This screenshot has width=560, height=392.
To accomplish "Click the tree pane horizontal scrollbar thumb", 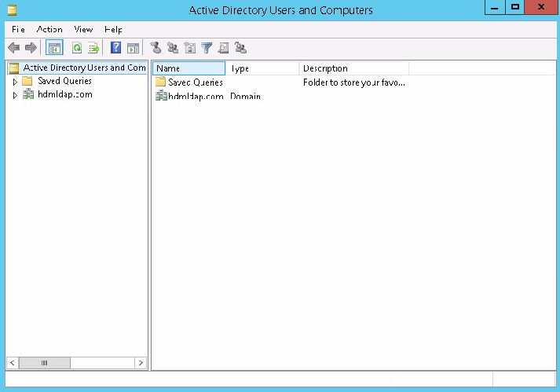I will (x=44, y=363).
